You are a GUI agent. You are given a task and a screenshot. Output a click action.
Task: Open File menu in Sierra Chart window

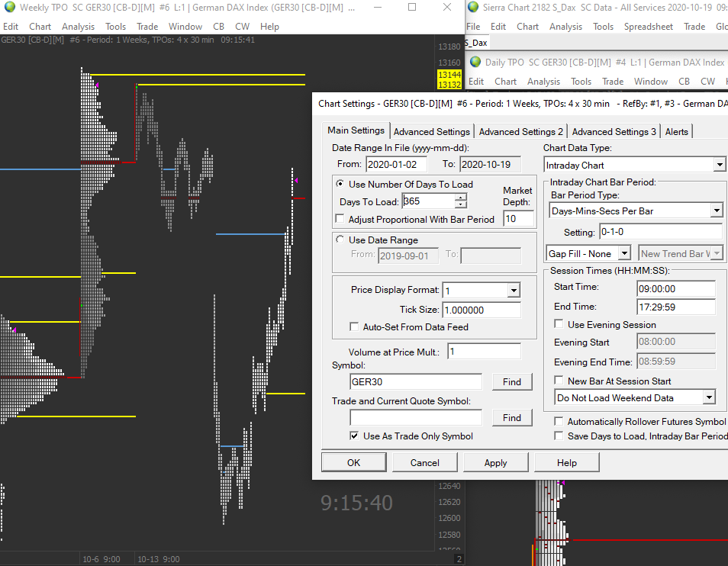point(473,27)
